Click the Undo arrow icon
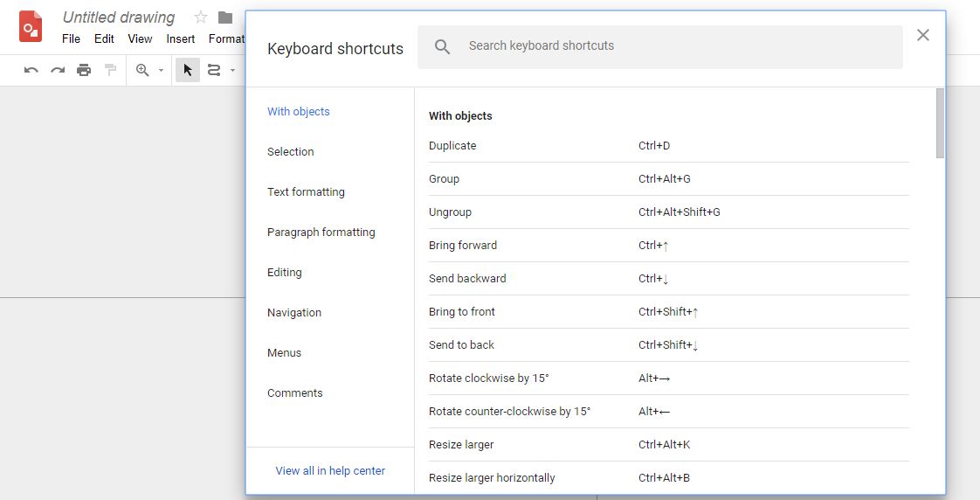 (31, 70)
